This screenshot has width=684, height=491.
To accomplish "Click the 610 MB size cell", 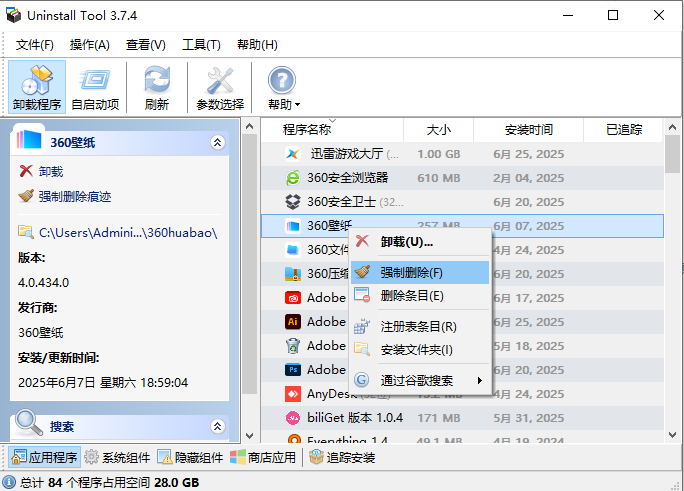I will pyautogui.click(x=438, y=178).
